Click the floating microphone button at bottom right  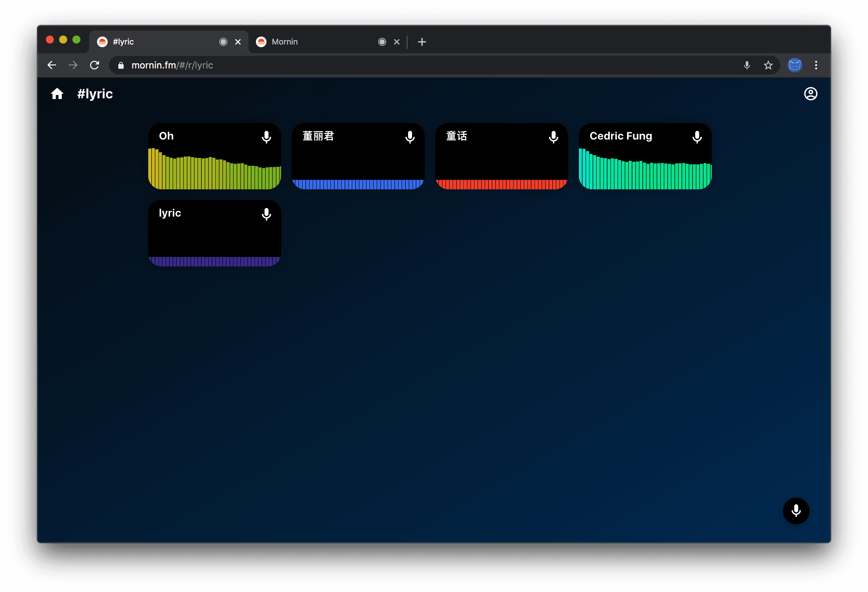click(796, 511)
